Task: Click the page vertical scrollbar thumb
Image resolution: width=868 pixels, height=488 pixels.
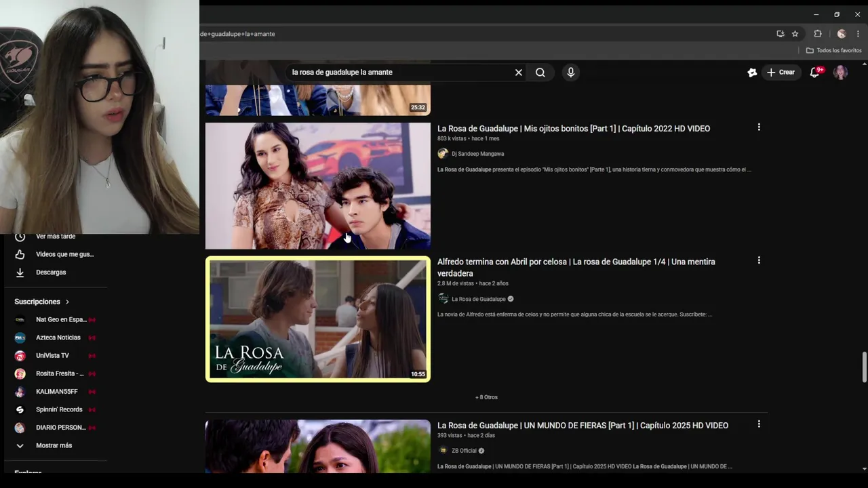Action: [864, 367]
